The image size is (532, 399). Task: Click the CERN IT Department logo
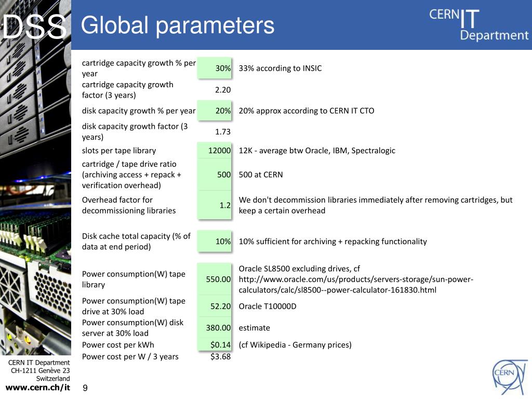click(478, 25)
